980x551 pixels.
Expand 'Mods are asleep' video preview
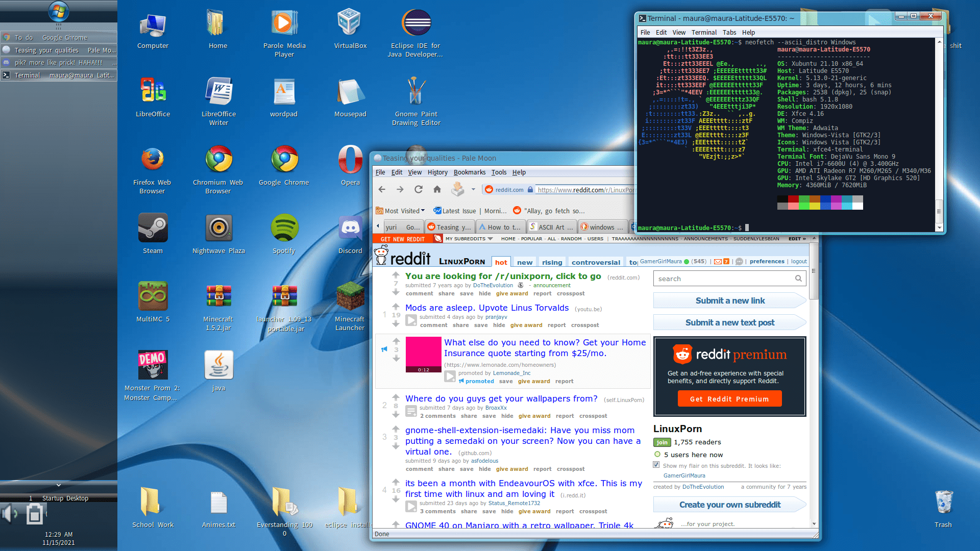pos(411,320)
